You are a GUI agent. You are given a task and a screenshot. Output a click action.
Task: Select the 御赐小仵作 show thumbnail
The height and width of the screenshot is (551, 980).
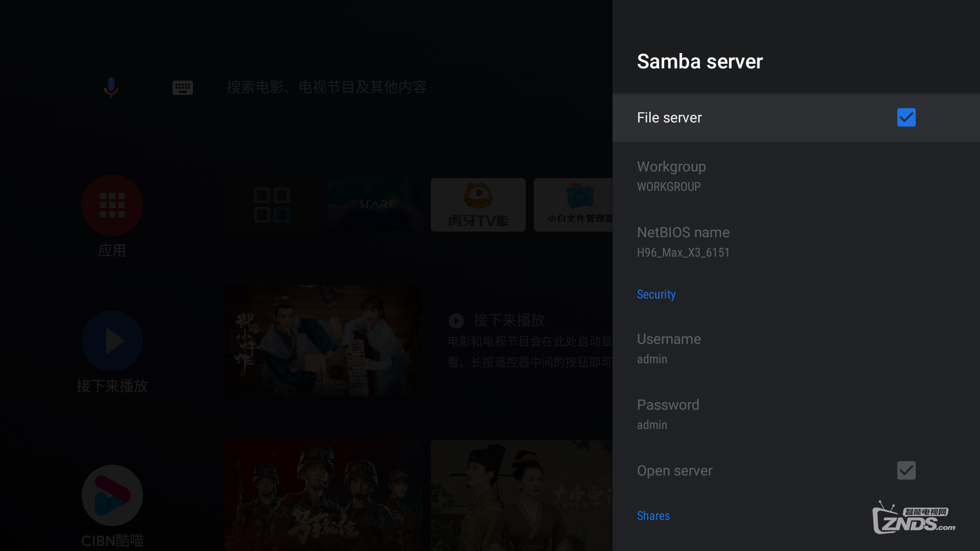click(323, 341)
